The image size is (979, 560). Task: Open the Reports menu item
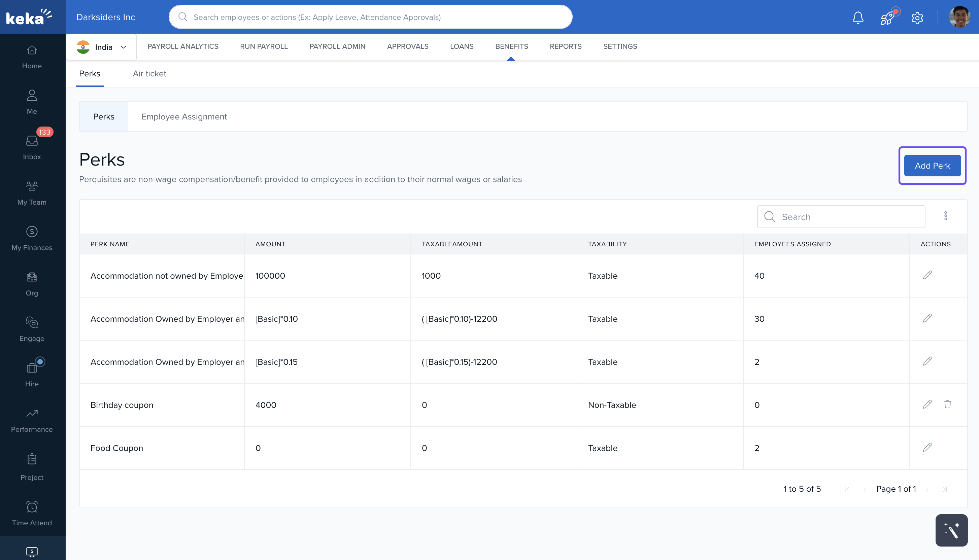pos(566,46)
